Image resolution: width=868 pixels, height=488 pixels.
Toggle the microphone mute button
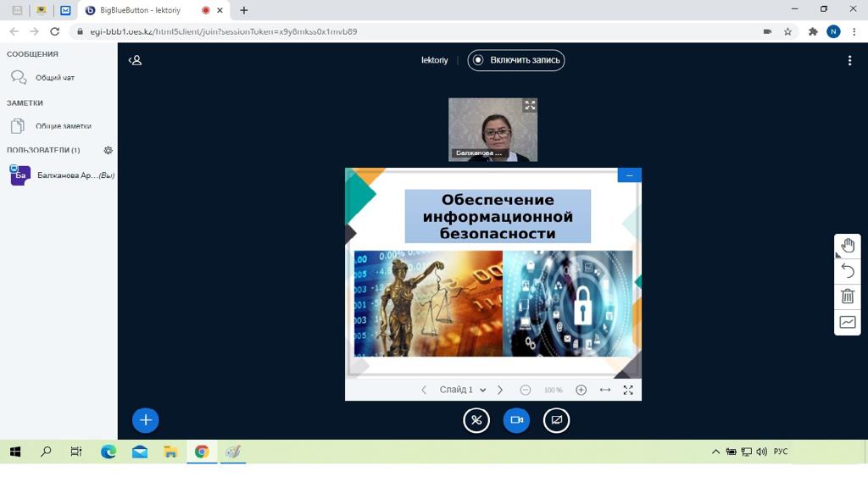476,420
